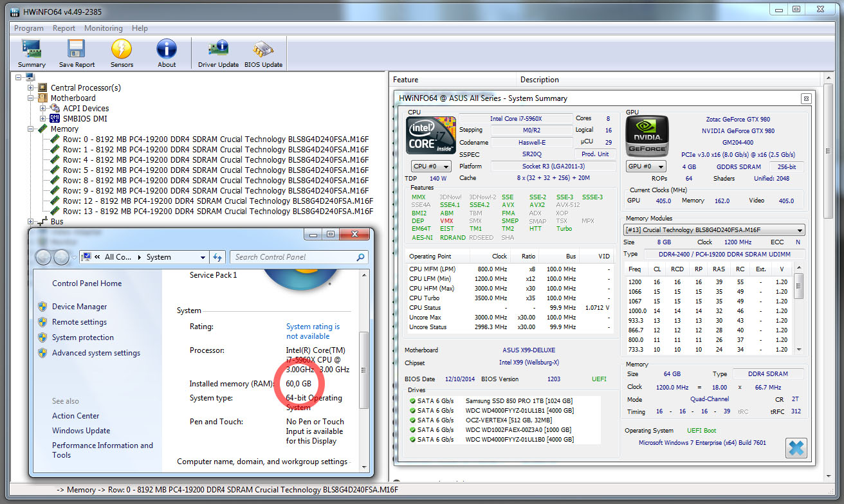Click the Control Panel back arrow
Image resolution: width=844 pixels, height=504 pixels.
coord(43,257)
